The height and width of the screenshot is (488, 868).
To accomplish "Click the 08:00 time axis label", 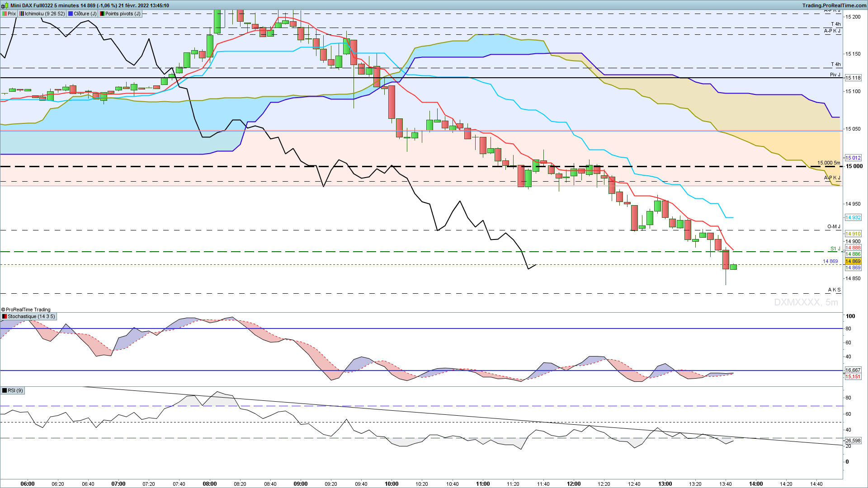I will click(210, 483).
